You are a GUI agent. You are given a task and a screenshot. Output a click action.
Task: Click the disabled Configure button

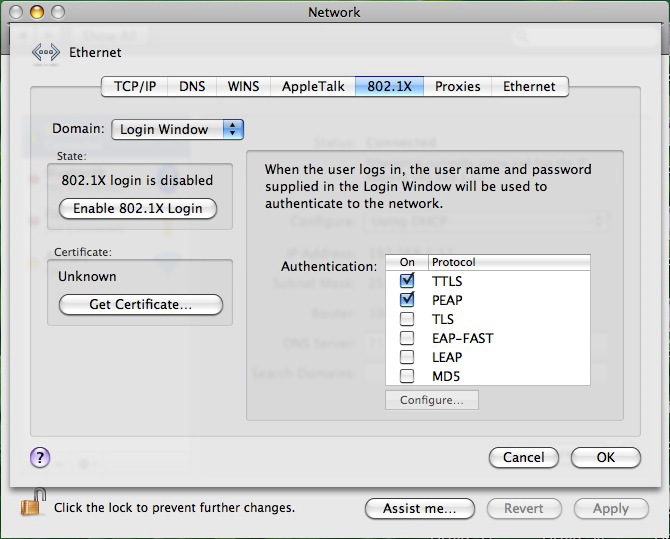tap(432, 400)
